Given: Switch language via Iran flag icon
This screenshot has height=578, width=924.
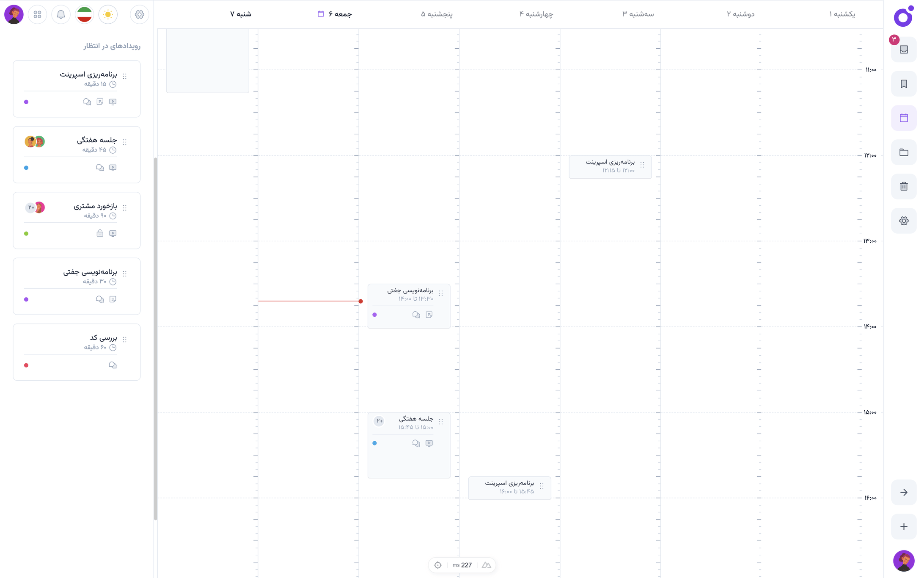Looking at the screenshot, I should [x=85, y=14].
